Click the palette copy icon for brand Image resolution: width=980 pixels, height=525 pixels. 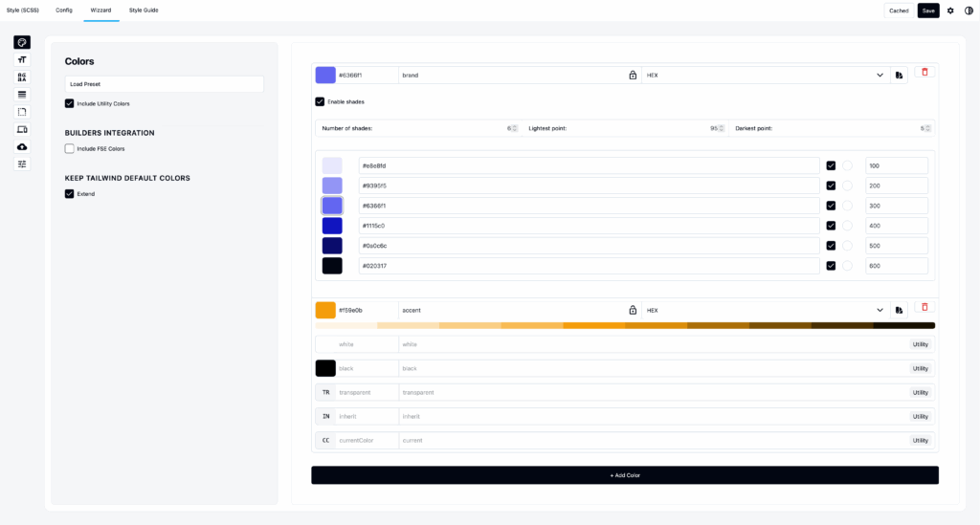tap(899, 75)
